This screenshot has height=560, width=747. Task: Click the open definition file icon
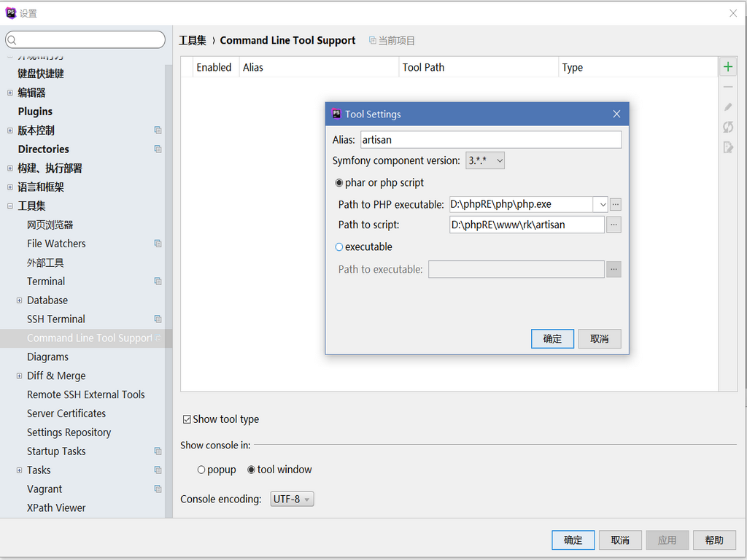(x=727, y=147)
